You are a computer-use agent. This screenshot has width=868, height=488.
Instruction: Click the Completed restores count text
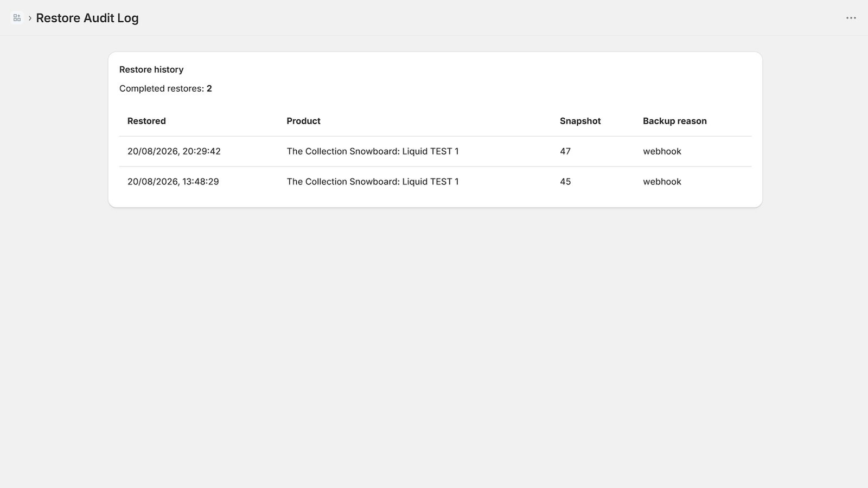click(165, 88)
